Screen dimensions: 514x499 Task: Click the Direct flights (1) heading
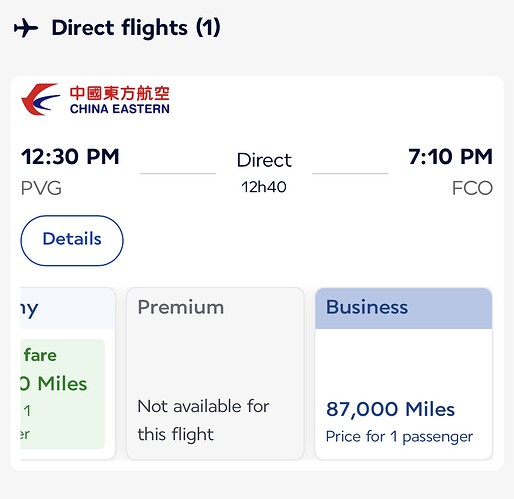pos(136,28)
